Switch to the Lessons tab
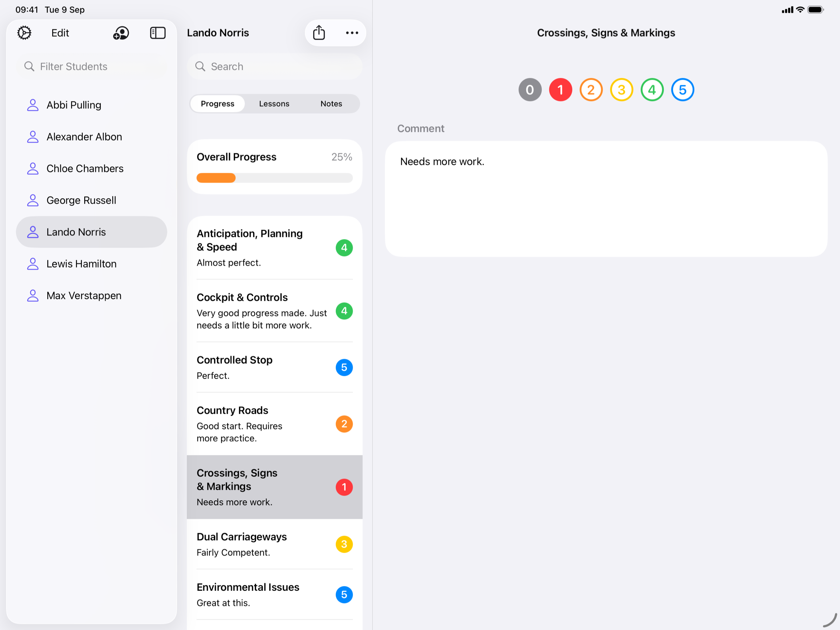Screen dimensions: 840x630 click(x=274, y=104)
